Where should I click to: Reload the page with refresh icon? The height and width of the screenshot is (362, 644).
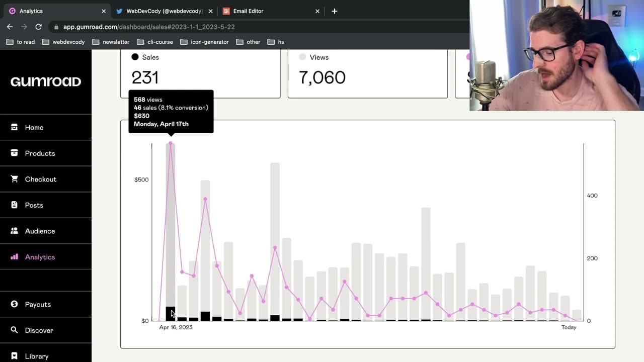(39, 27)
